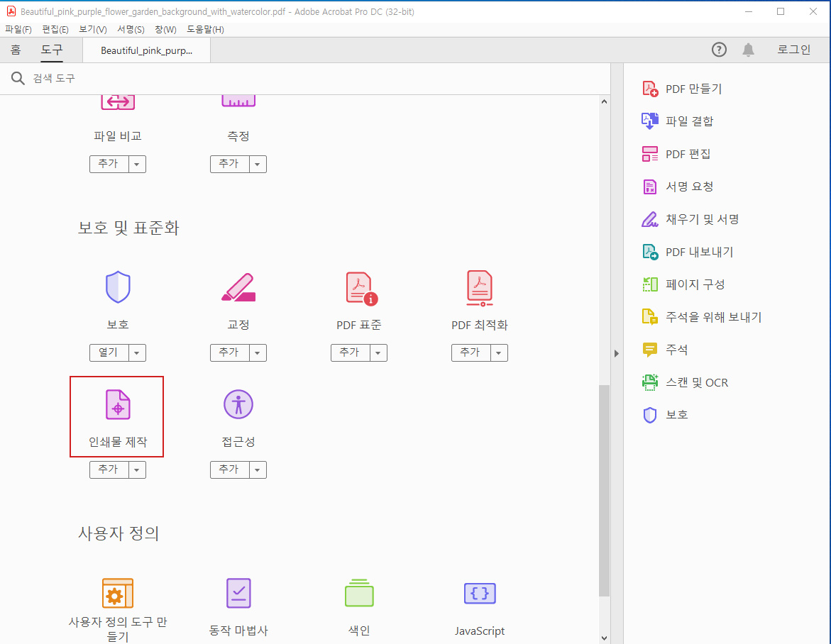
Task: Click the 로그인 sign-in link
Action: [x=793, y=50]
